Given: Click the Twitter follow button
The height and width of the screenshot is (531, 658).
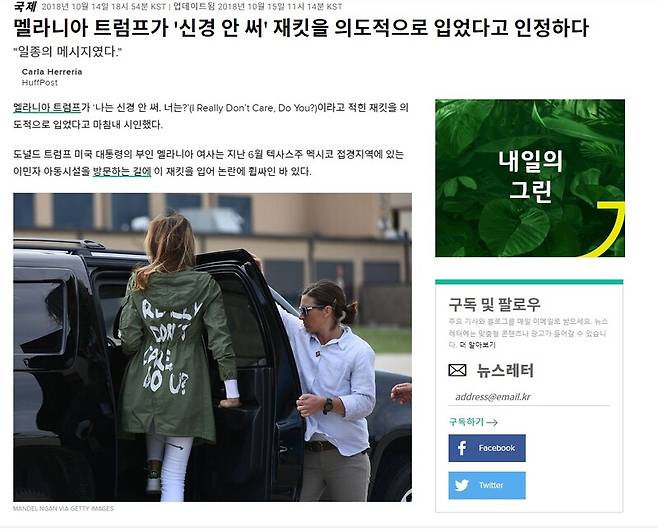Looking at the screenshot, I should (487, 485).
